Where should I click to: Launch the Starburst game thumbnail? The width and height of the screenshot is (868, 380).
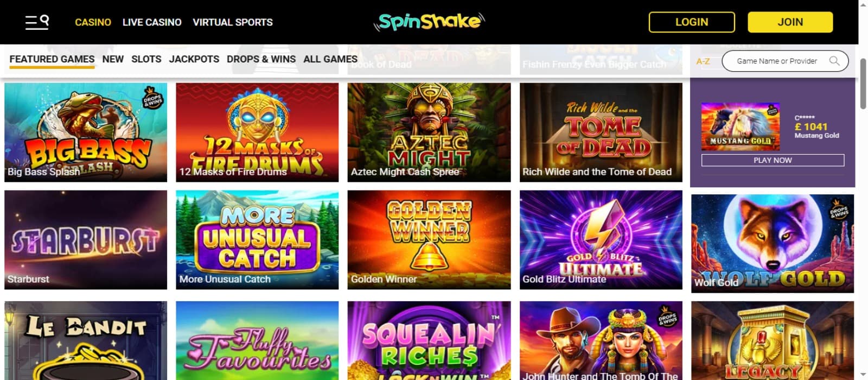[86, 239]
